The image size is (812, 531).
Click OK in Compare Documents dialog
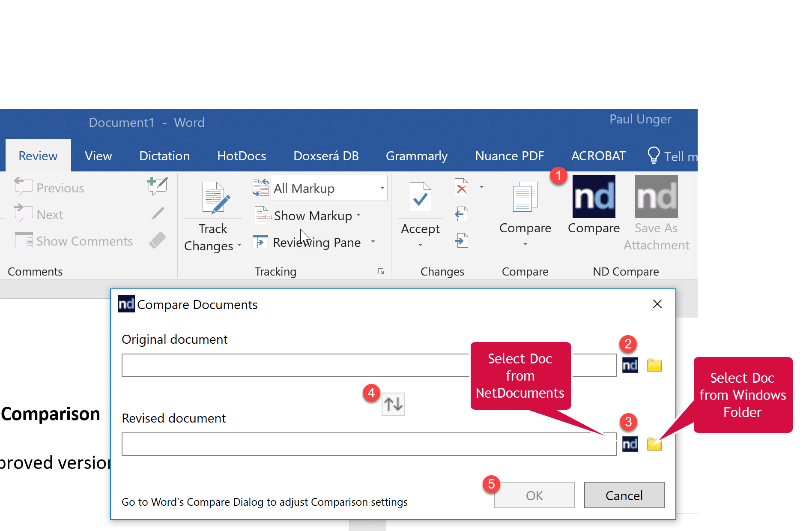[x=534, y=495]
